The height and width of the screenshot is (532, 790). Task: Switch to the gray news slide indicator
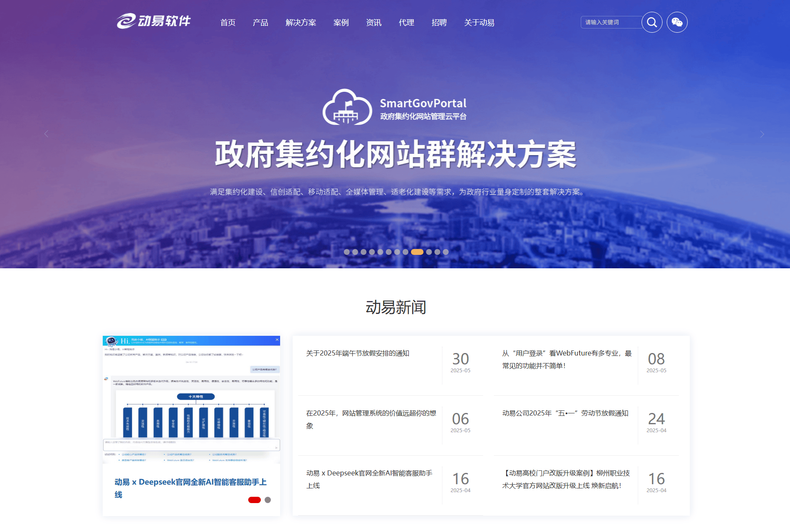click(268, 500)
